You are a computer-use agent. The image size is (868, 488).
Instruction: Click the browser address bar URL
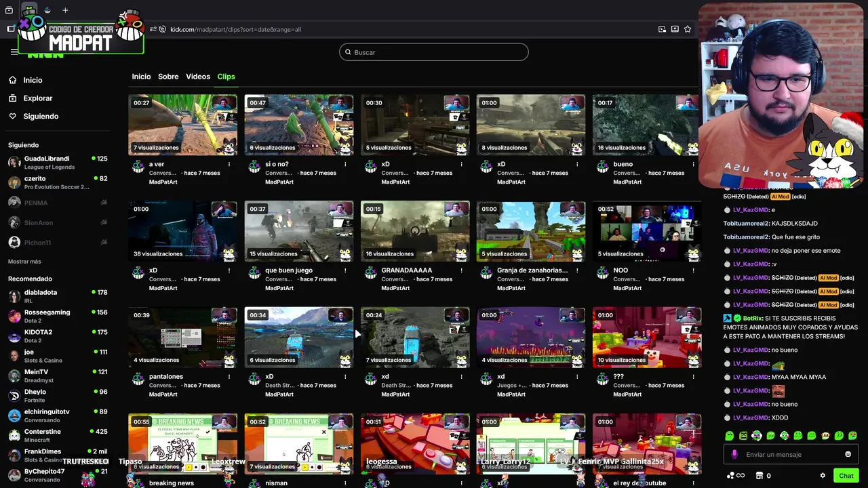pos(235,29)
